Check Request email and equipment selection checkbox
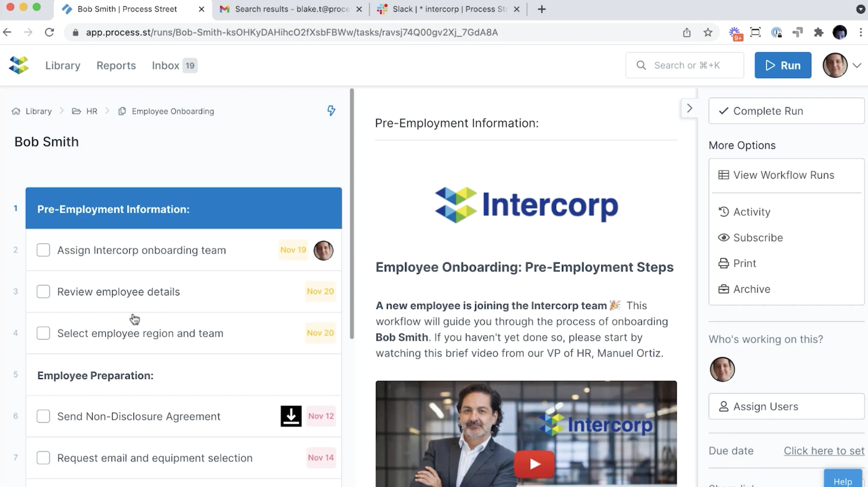 pyautogui.click(x=43, y=458)
